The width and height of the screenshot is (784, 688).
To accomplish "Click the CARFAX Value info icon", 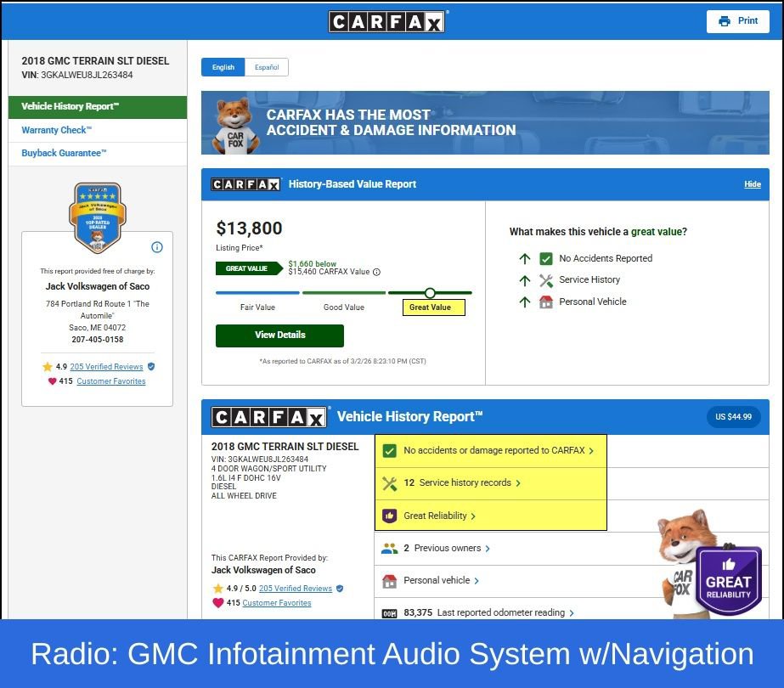I will point(376,272).
